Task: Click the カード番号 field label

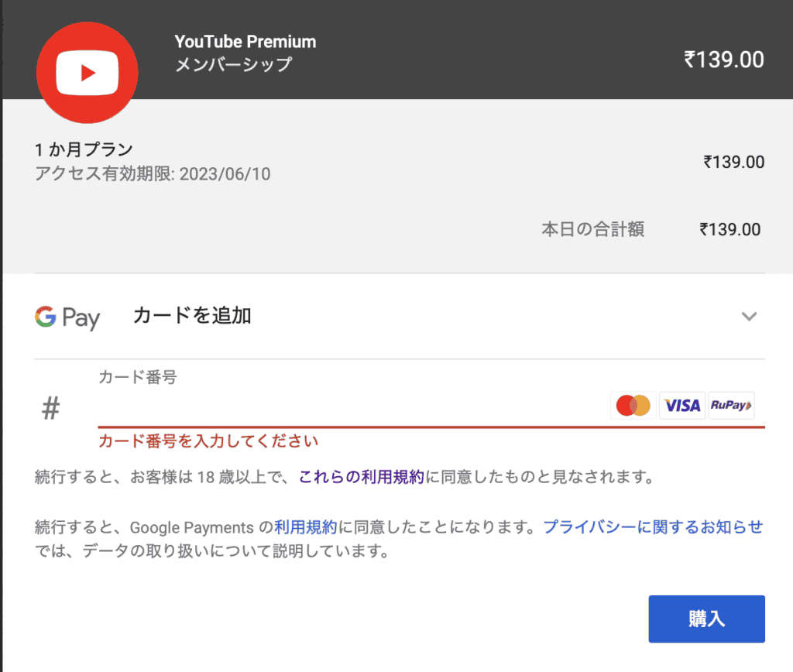Action: click(138, 377)
